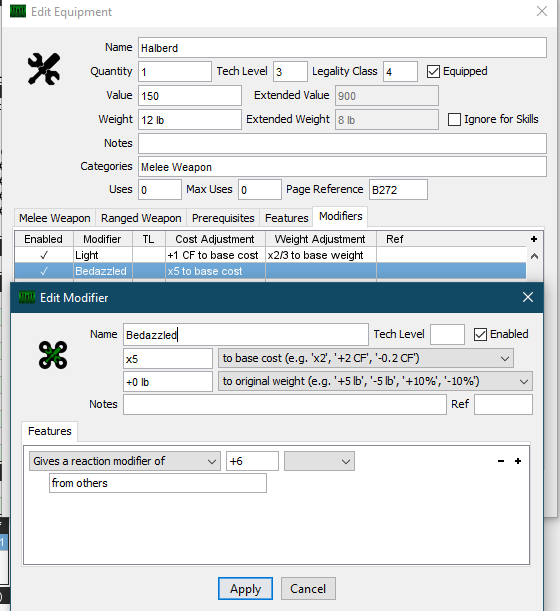Click the Modifier column header

pos(102,239)
